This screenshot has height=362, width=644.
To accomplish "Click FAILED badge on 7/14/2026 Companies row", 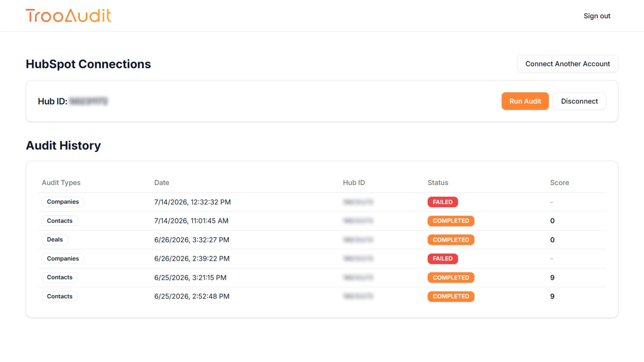I will pyautogui.click(x=443, y=202).
